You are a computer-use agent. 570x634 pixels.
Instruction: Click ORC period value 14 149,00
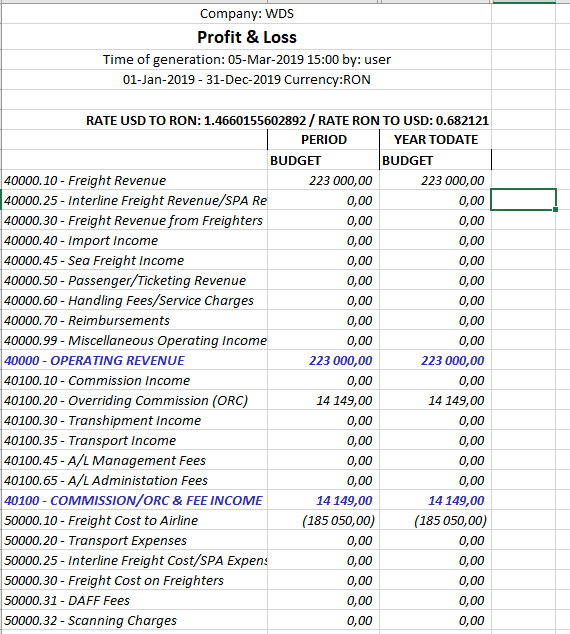click(323, 400)
